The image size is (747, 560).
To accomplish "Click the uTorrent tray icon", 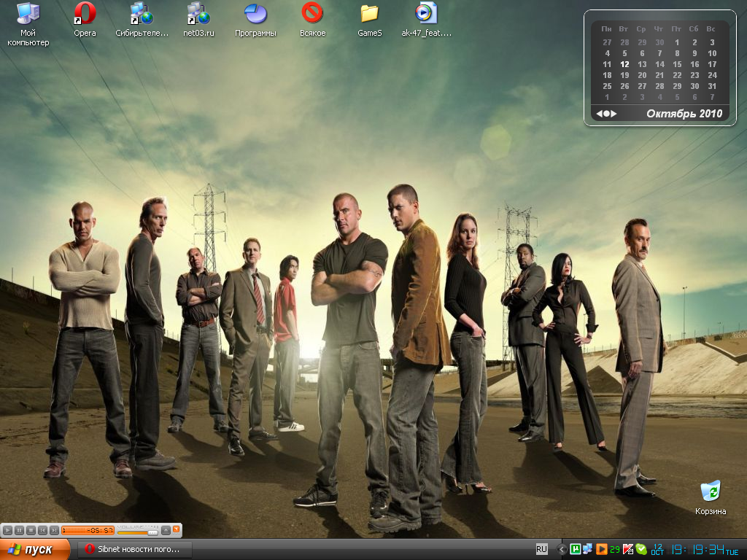I will (x=576, y=549).
